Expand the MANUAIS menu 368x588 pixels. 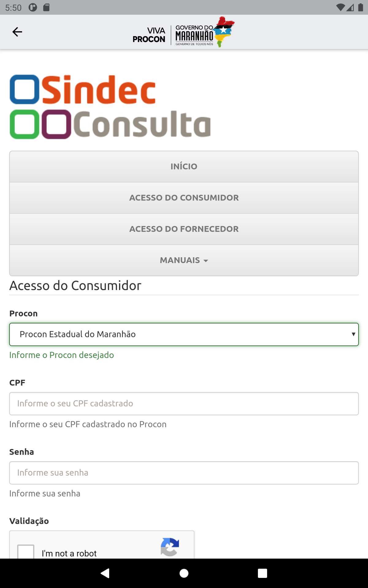pos(184,260)
